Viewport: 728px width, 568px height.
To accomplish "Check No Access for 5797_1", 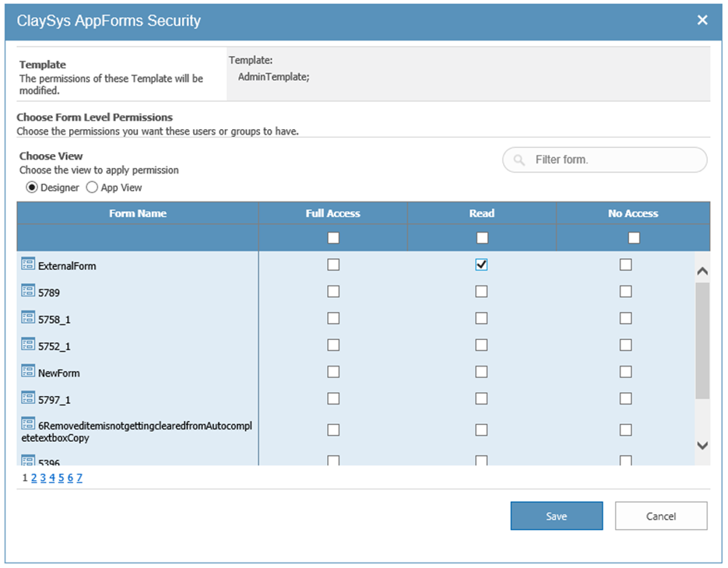I will click(x=626, y=398).
